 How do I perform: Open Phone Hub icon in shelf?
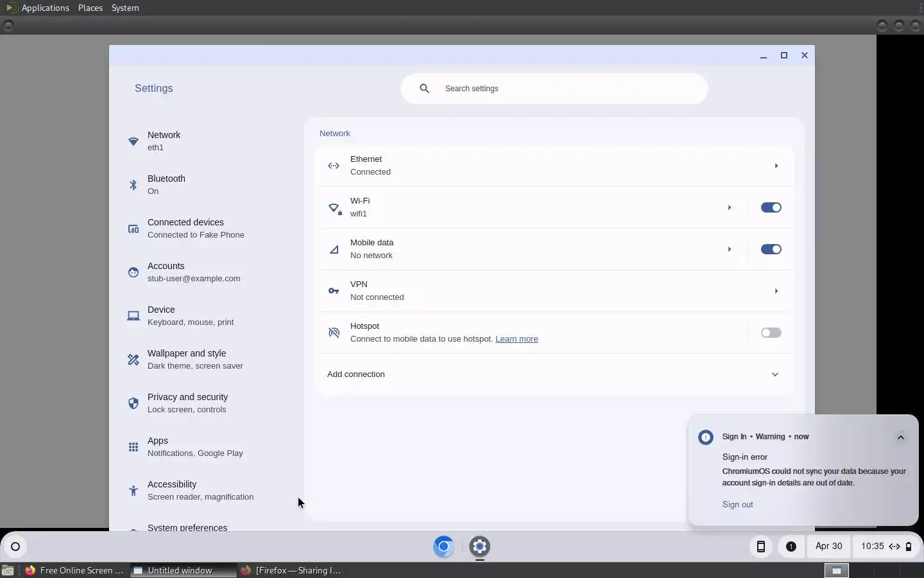click(761, 547)
